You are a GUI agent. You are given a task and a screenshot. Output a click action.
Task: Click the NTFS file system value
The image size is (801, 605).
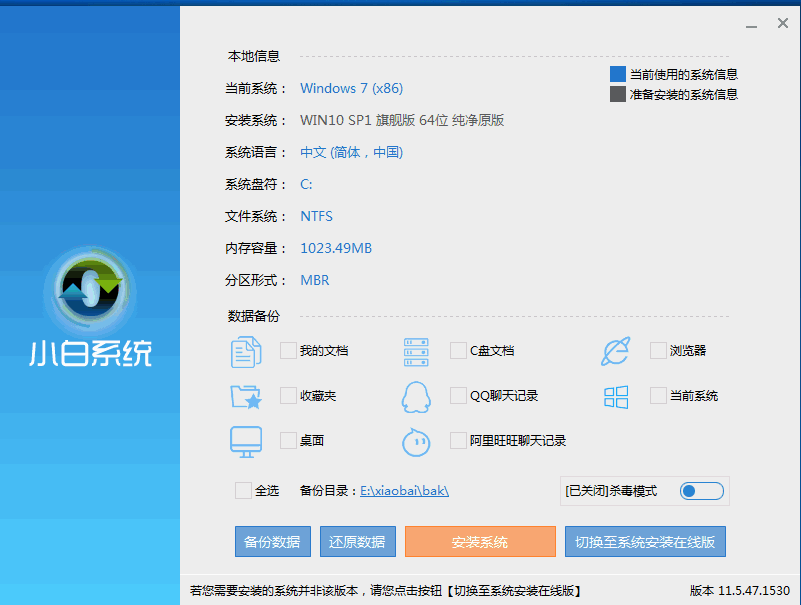(x=316, y=217)
